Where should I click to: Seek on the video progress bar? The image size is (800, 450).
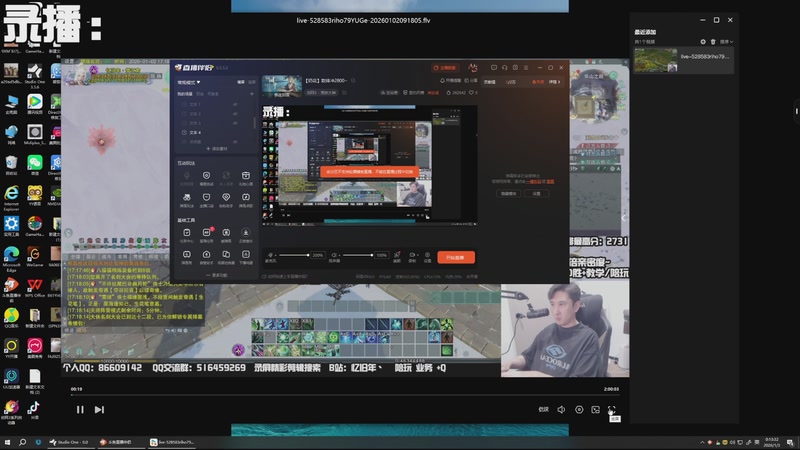click(x=345, y=395)
